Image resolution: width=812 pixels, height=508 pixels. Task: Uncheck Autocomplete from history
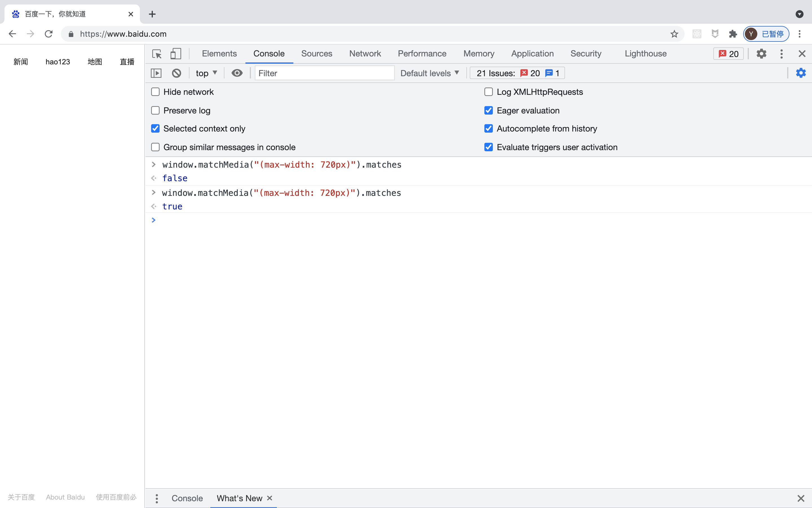(489, 128)
